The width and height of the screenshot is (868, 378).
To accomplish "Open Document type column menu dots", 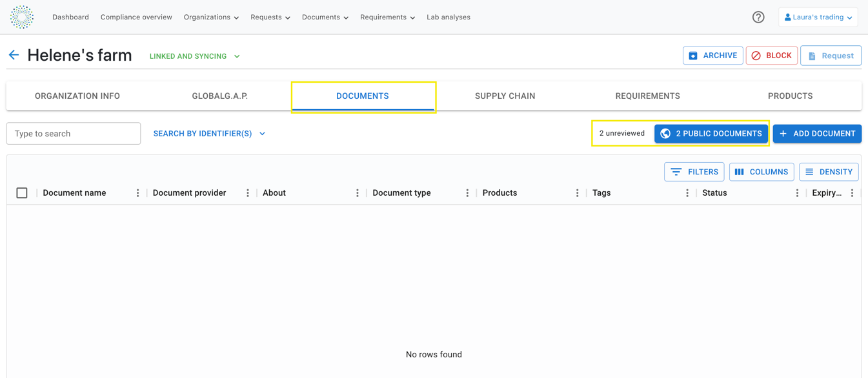I will click(467, 193).
